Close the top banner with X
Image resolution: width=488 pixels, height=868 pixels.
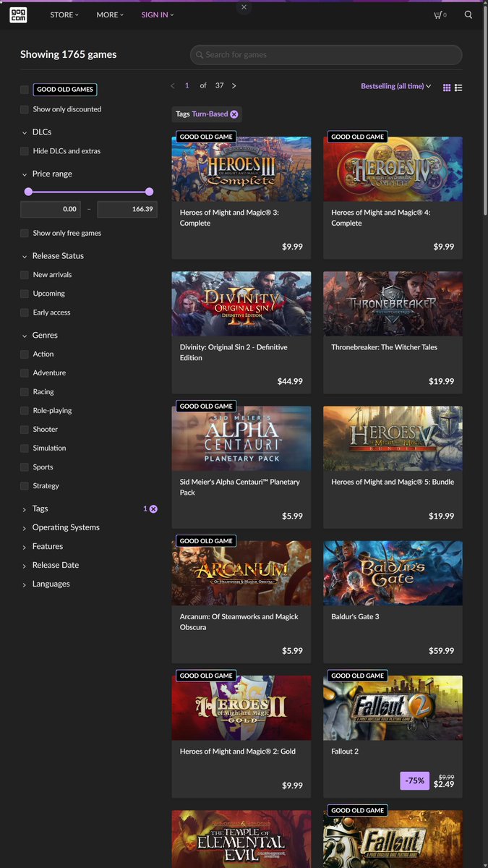coord(244,7)
